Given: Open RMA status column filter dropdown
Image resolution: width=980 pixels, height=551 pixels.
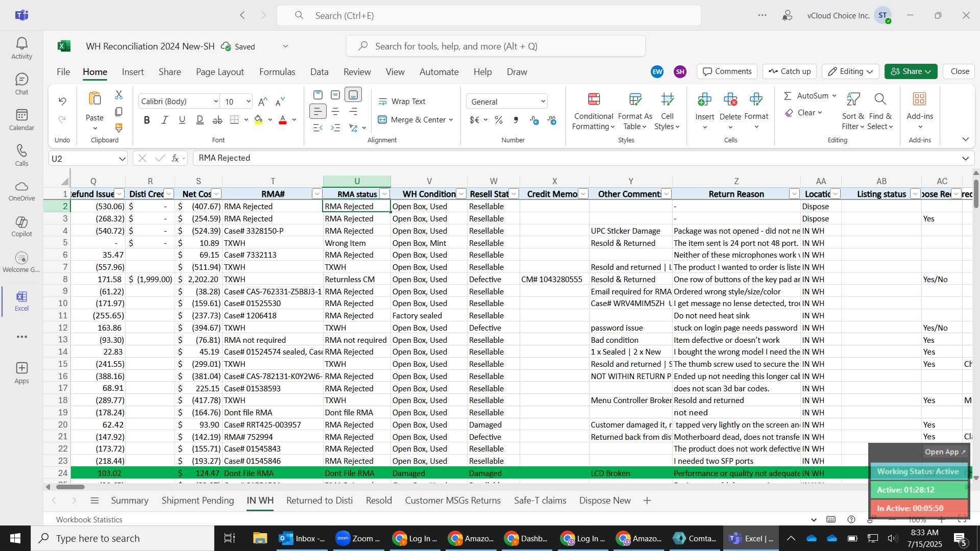Looking at the screenshot, I should [384, 194].
